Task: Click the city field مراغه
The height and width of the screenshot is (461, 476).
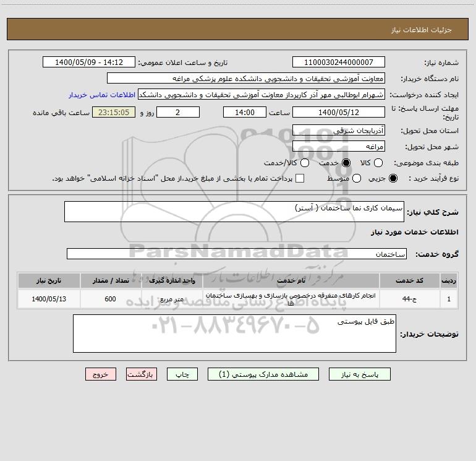Action: tap(339, 146)
